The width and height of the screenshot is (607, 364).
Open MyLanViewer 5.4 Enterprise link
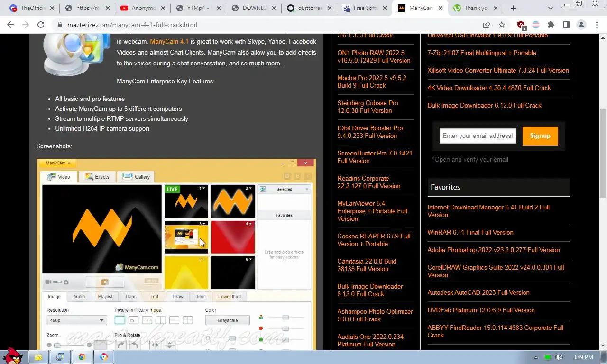click(x=372, y=211)
